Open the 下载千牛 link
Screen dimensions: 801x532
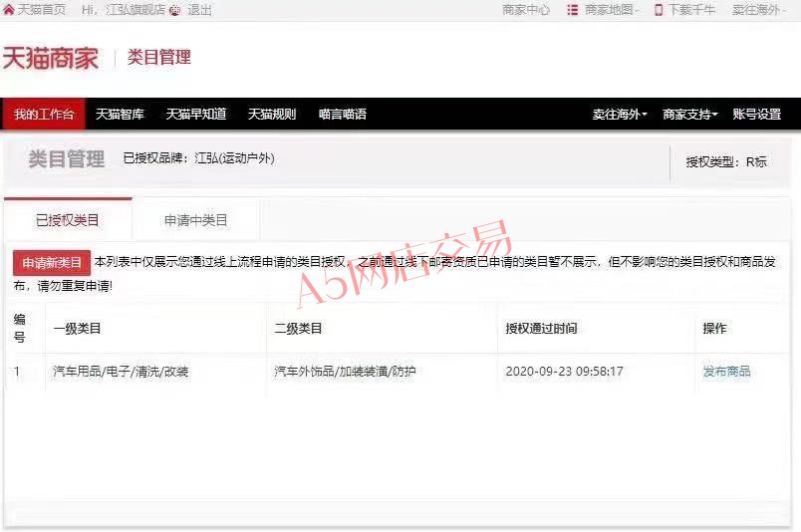pos(691,10)
